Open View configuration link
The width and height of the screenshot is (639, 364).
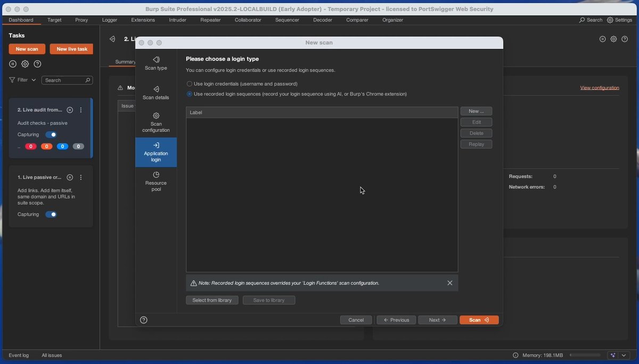point(600,88)
